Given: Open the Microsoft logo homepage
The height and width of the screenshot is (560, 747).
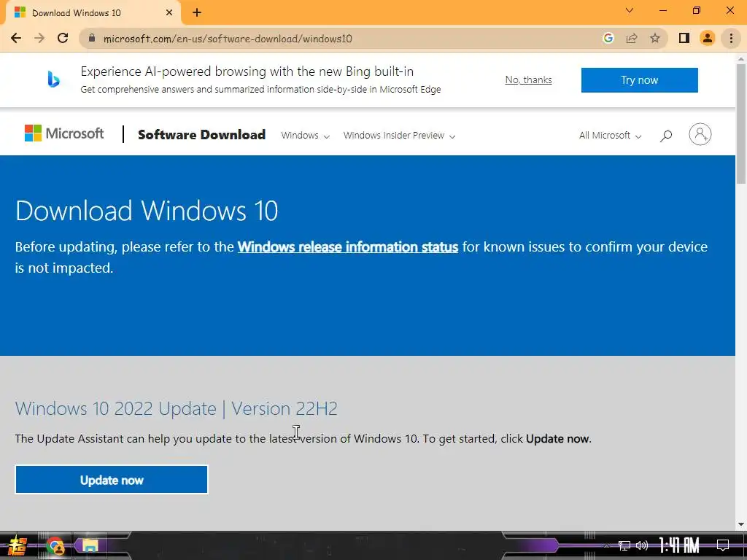Looking at the screenshot, I should coord(64,134).
